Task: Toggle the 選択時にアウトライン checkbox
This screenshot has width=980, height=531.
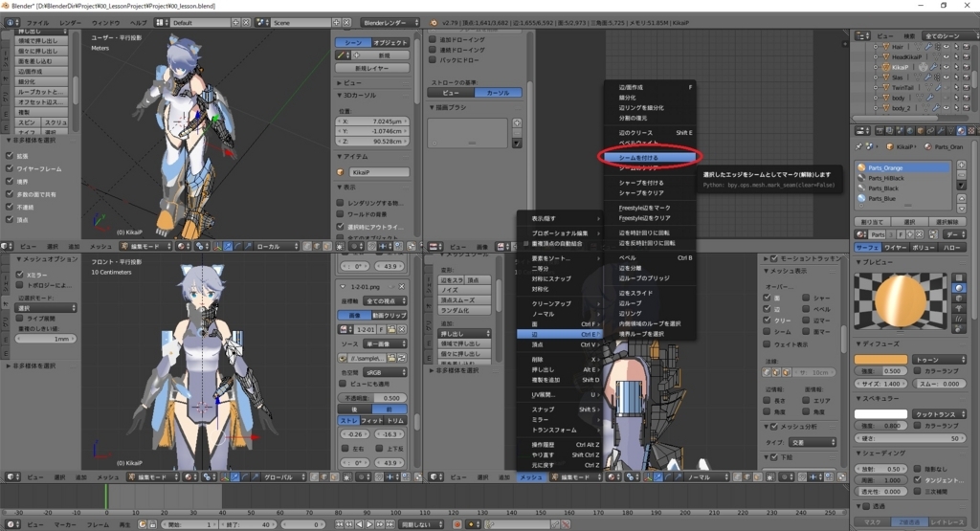Action: pos(340,227)
